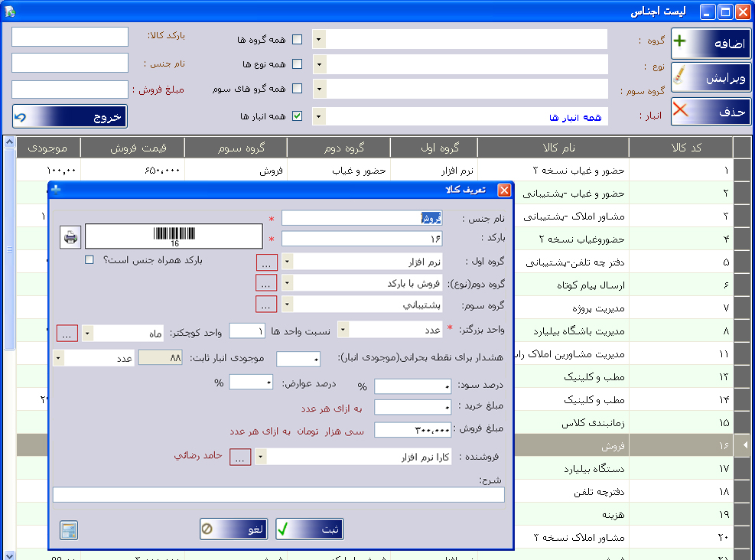The image size is (755, 560).
Task: Click the بارکد field containing ۱۶
Action: click(362, 239)
